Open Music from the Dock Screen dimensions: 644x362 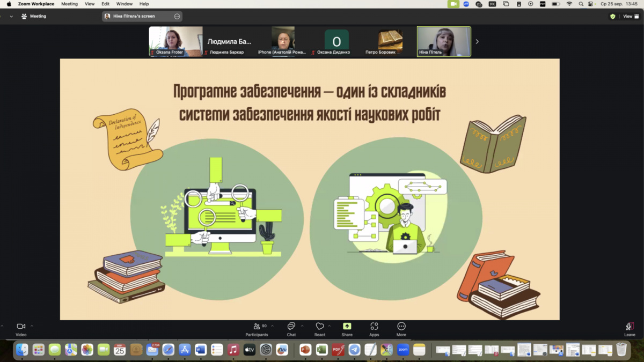point(233,350)
